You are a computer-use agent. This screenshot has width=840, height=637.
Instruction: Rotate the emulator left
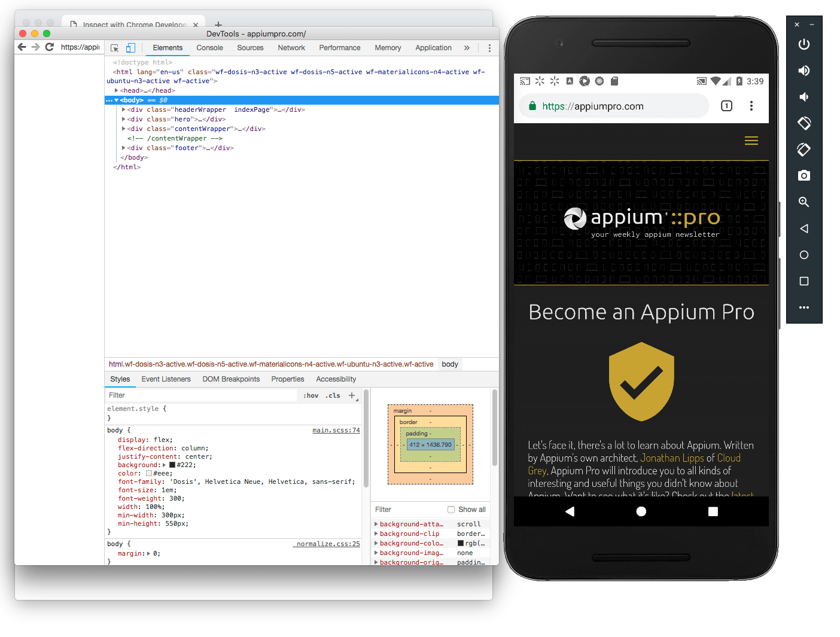point(804,123)
